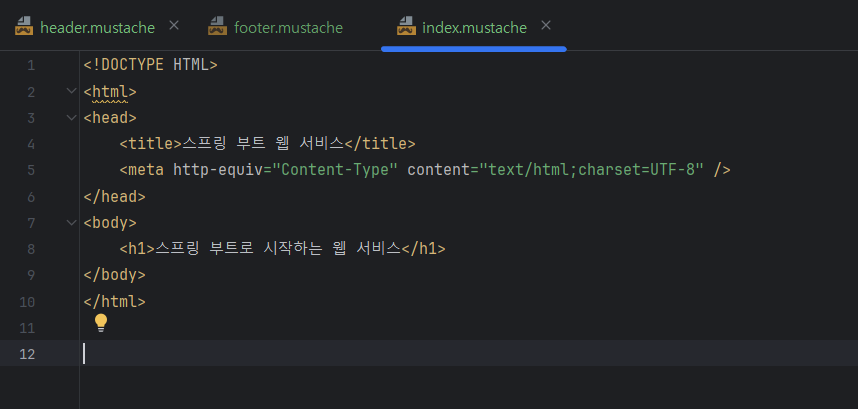This screenshot has height=409, width=858.
Task: Click the mustache icon on header.mustache tab
Action: coord(24,26)
